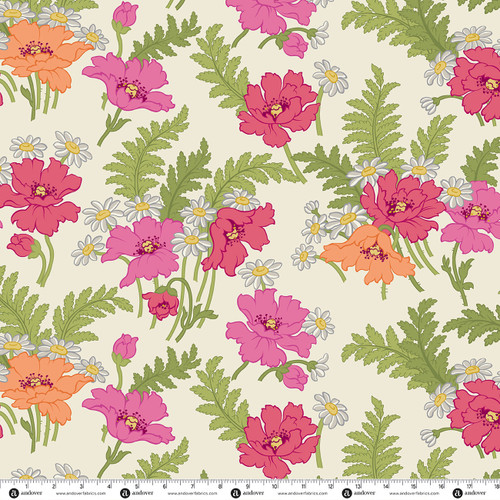Select the ruler number 14
500x500 pixels.
(386, 487)
